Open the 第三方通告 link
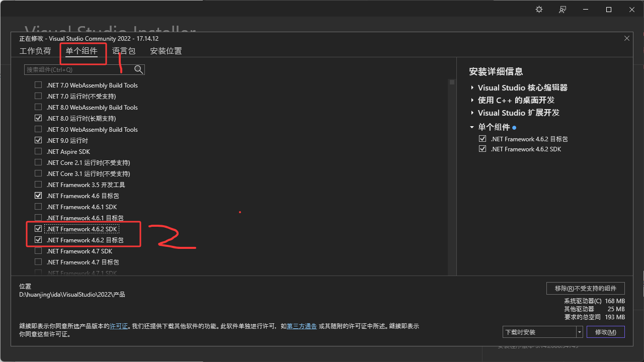 coord(302,326)
